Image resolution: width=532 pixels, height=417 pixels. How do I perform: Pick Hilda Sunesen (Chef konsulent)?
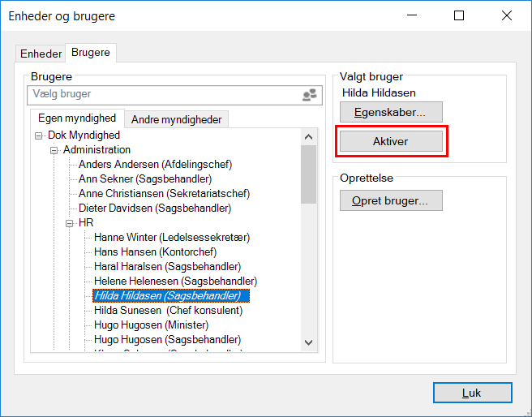[168, 310]
